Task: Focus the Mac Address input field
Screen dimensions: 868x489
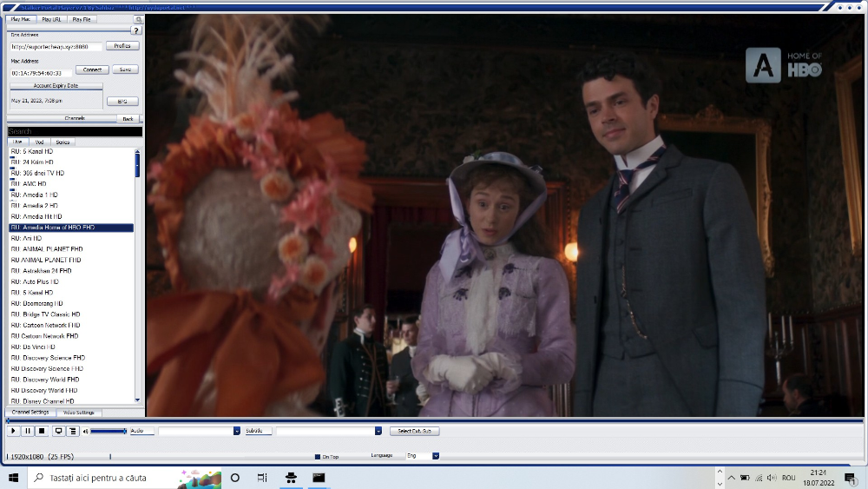Action: pos(41,73)
